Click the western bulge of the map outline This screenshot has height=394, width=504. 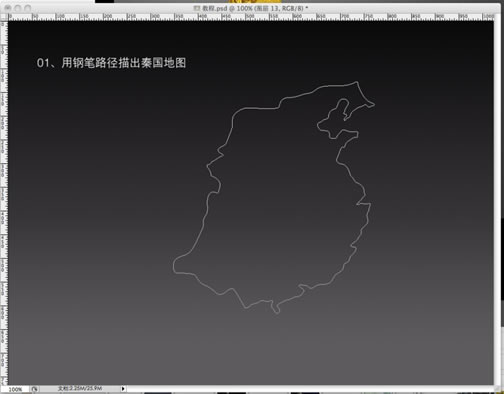(178, 265)
